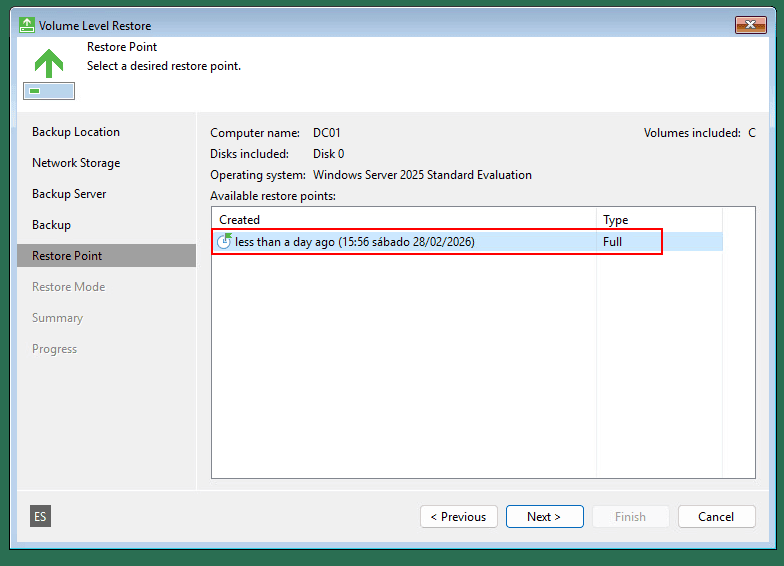Cancel the restore wizard
The height and width of the screenshot is (566, 784).
tap(716, 517)
